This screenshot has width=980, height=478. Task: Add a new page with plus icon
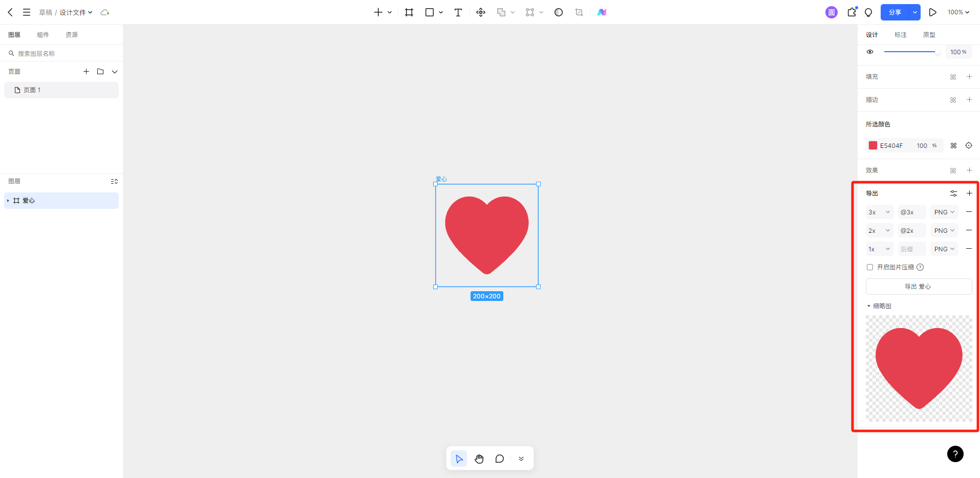coord(86,72)
